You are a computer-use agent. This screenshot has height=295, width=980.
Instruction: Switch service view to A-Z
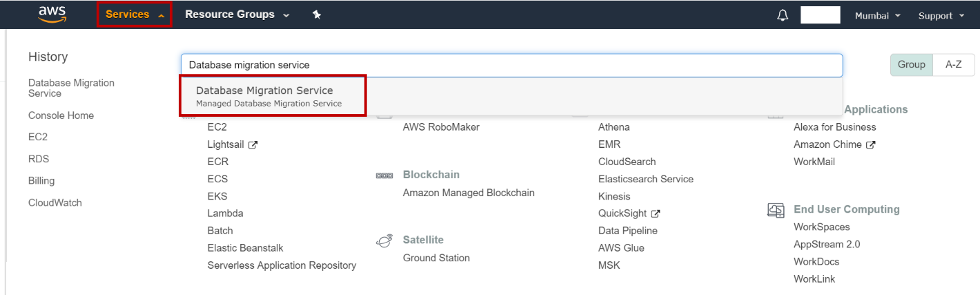click(x=953, y=64)
